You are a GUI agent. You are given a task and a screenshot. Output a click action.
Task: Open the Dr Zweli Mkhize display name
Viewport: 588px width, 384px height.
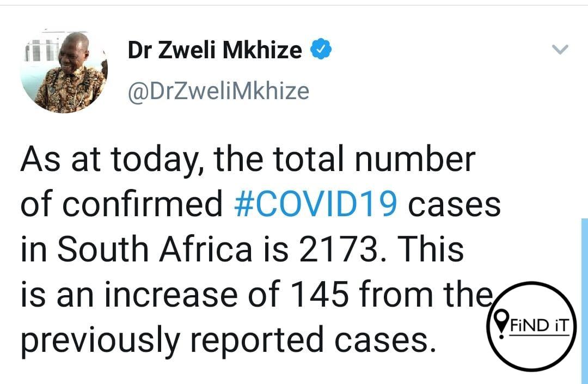coord(215,50)
